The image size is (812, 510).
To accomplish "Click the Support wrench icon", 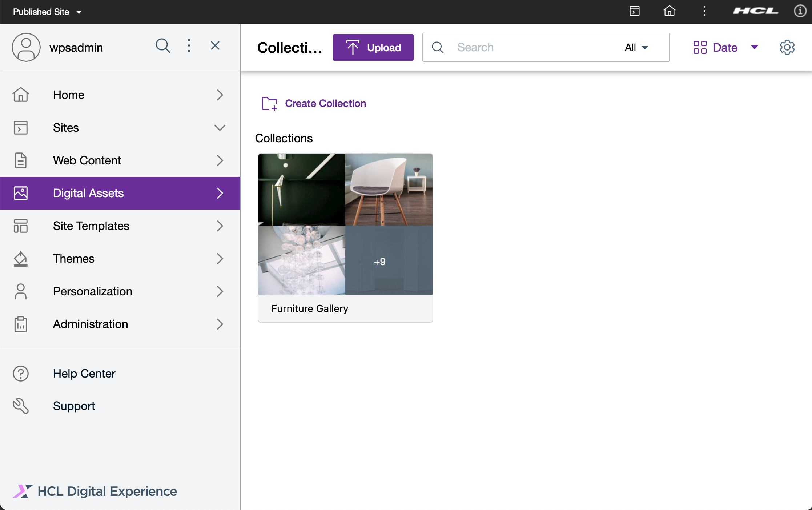I will tap(21, 406).
